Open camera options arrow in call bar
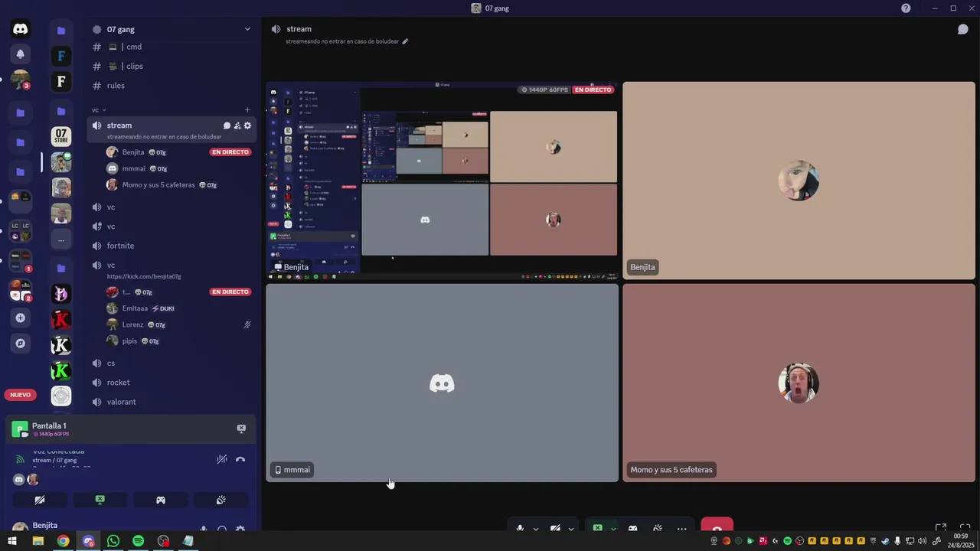 (570, 529)
